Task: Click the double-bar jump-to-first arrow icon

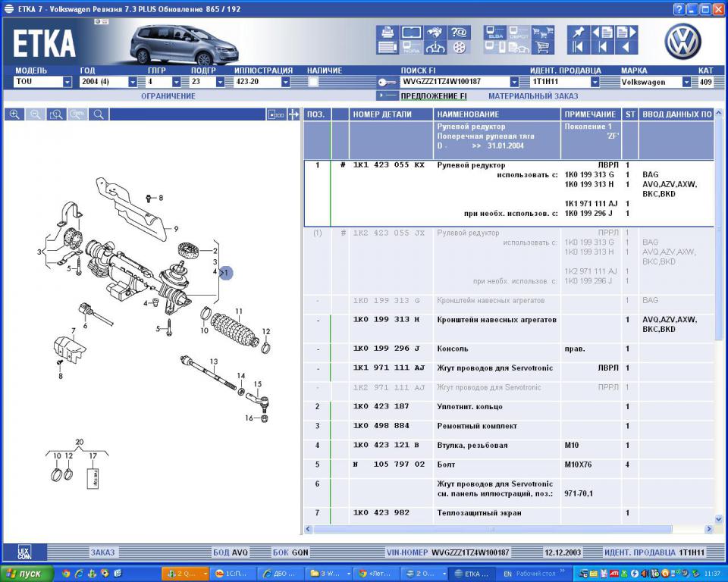Action: [578, 47]
